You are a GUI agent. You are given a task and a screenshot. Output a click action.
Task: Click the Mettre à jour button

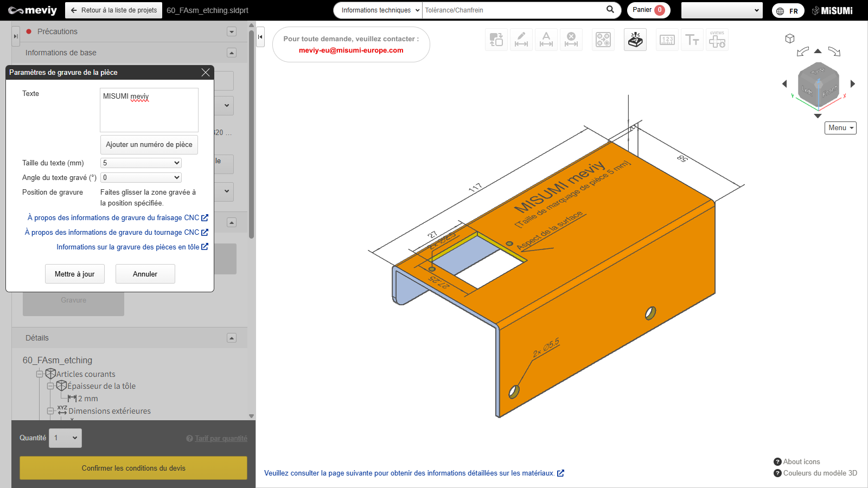(x=75, y=274)
